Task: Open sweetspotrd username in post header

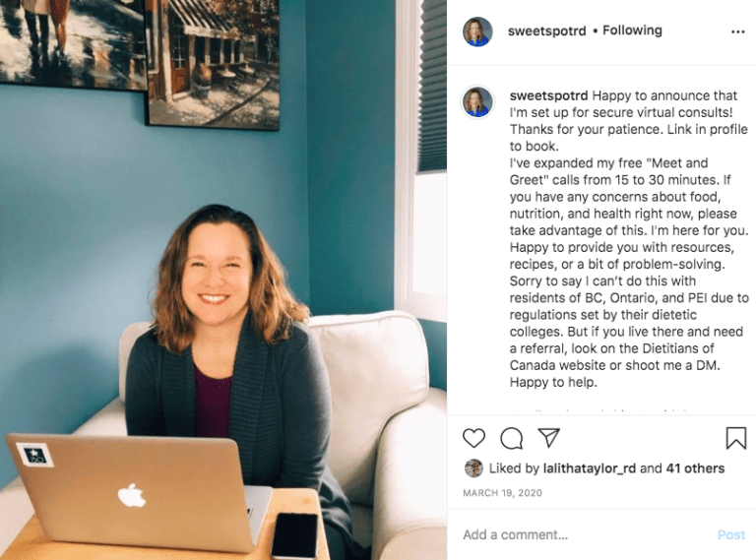Action: point(546,31)
